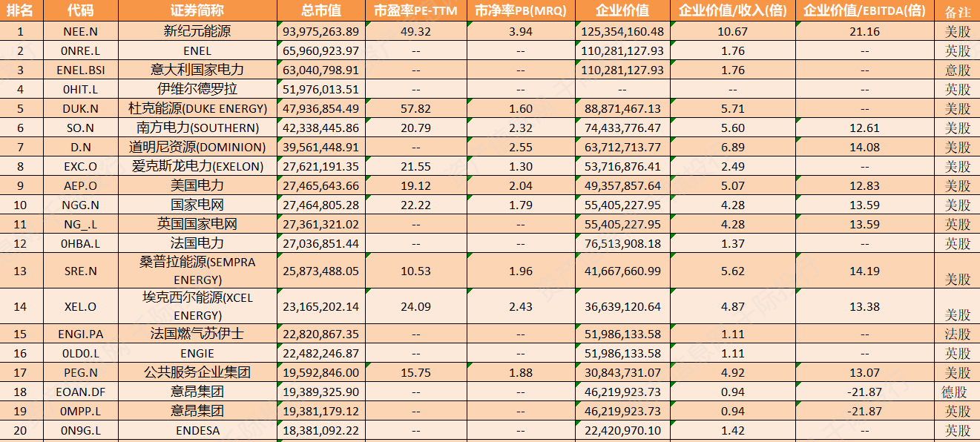Viewport: 980px width, 442px height.
Task: Select the PB value 3.94
Action: point(520,31)
